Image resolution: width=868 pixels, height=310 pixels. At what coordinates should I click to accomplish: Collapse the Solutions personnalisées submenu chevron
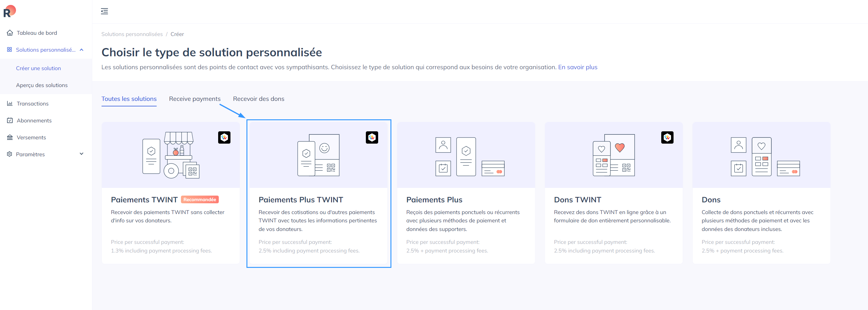click(x=82, y=50)
